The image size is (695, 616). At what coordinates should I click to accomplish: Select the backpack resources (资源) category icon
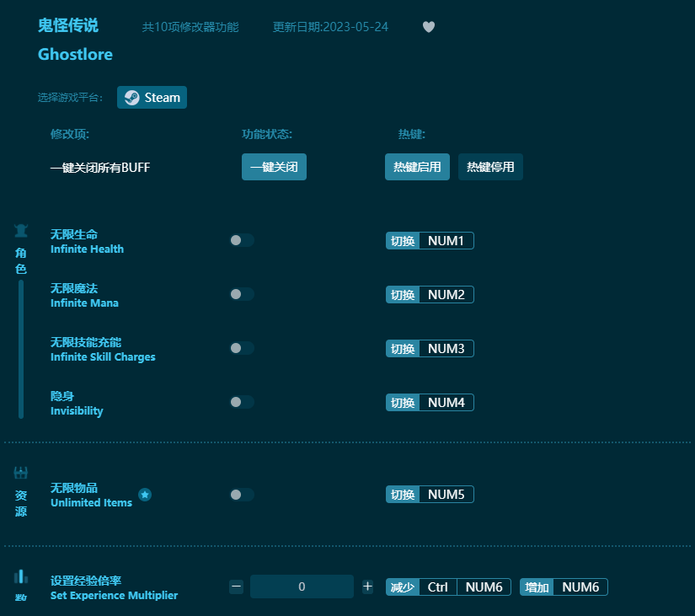[20, 473]
